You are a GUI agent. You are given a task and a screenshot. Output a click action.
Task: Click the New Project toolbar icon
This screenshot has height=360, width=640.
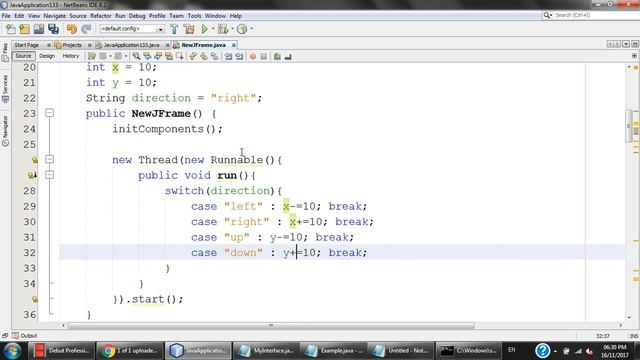click(24, 29)
